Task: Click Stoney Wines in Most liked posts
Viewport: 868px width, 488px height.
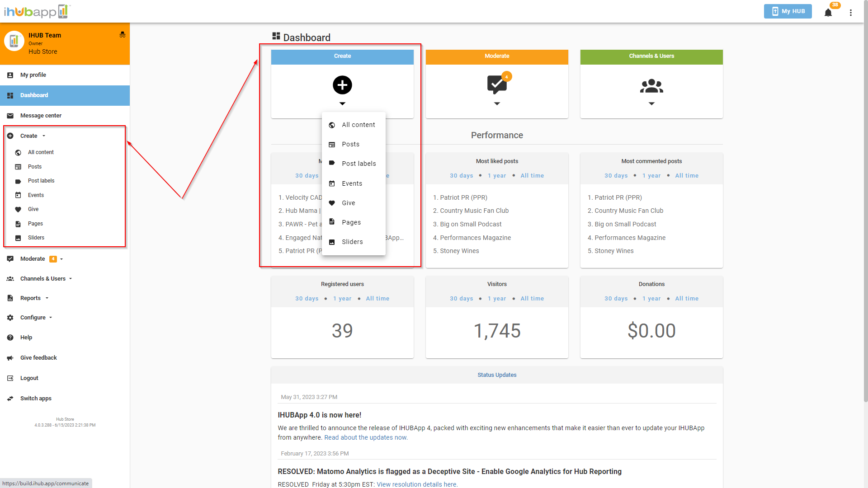Action: click(x=459, y=251)
